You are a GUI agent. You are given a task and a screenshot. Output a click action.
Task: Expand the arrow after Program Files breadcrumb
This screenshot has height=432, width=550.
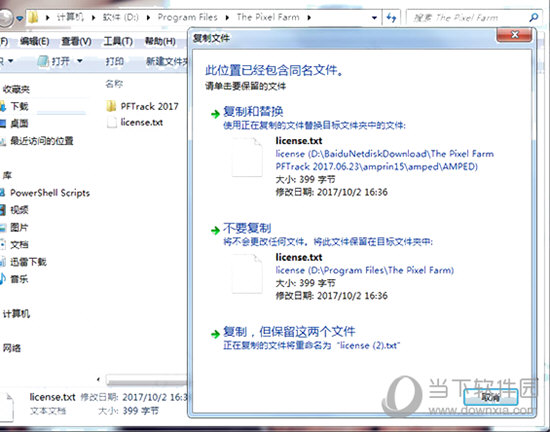coord(227,18)
